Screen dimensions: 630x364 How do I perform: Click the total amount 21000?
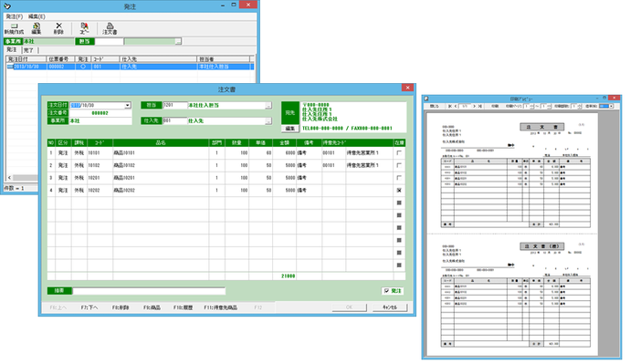pyautogui.click(x=289, y=276)
